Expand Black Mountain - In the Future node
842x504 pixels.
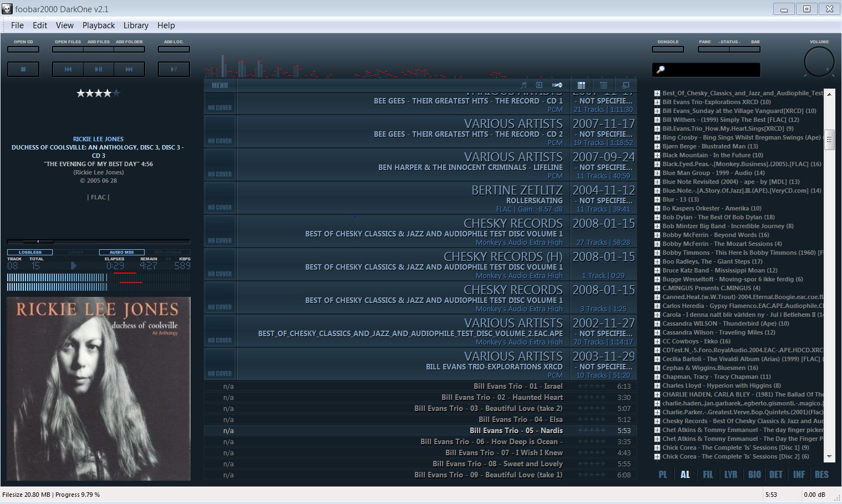pyautogui.click(x=657, y=155)
